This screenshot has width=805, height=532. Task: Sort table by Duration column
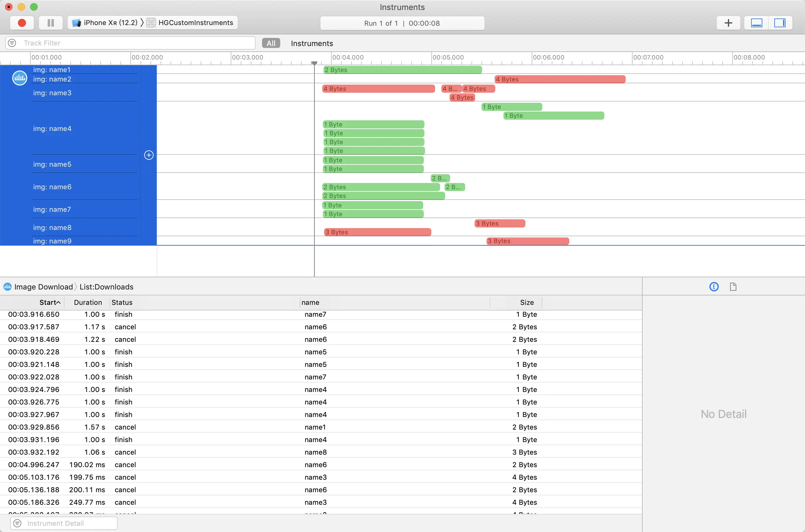(x=87, y=302)
